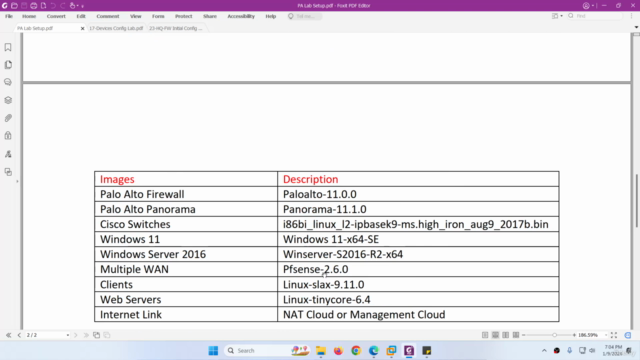
Task: Switch to the 23-HQ-FW Initial Config tab
Action: point(176,28)
